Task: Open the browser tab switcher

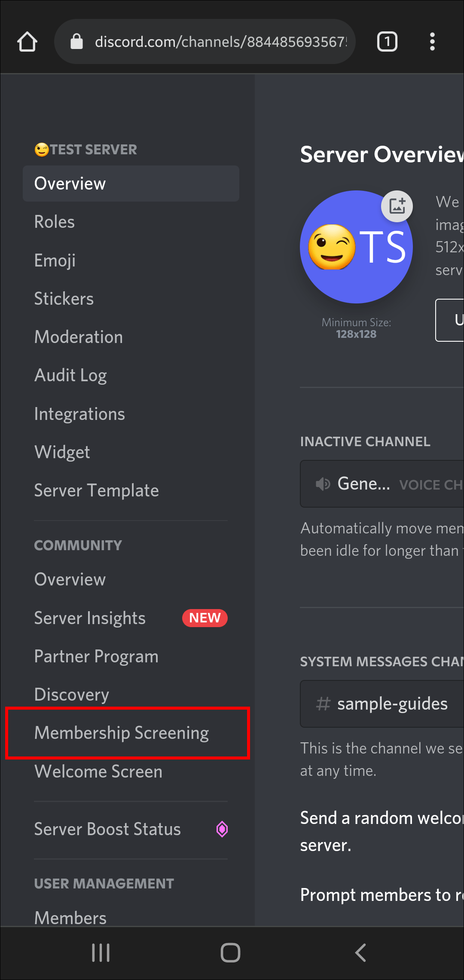Action: pos(387,41)
